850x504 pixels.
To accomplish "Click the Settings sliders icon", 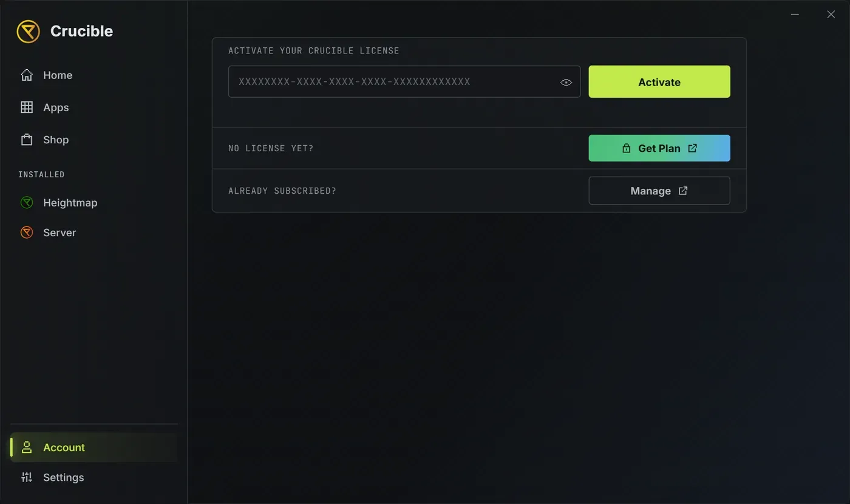I will click(x=27, y=477).
